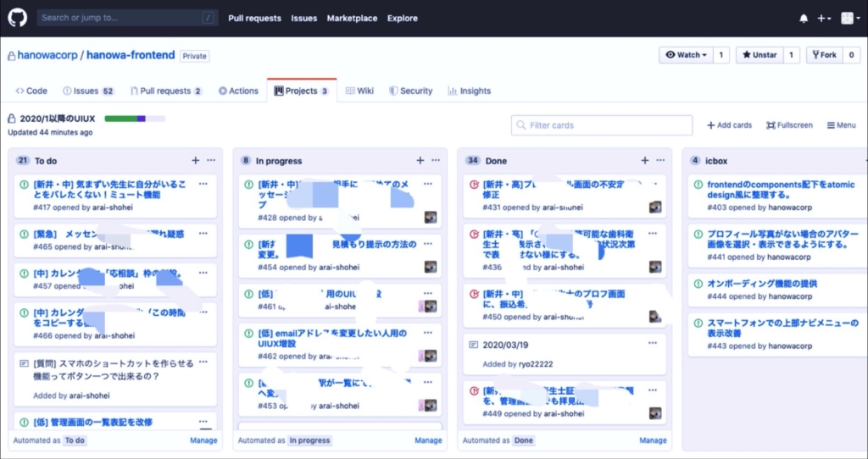
Task: Open options for card #453
Action: (428, 382)
